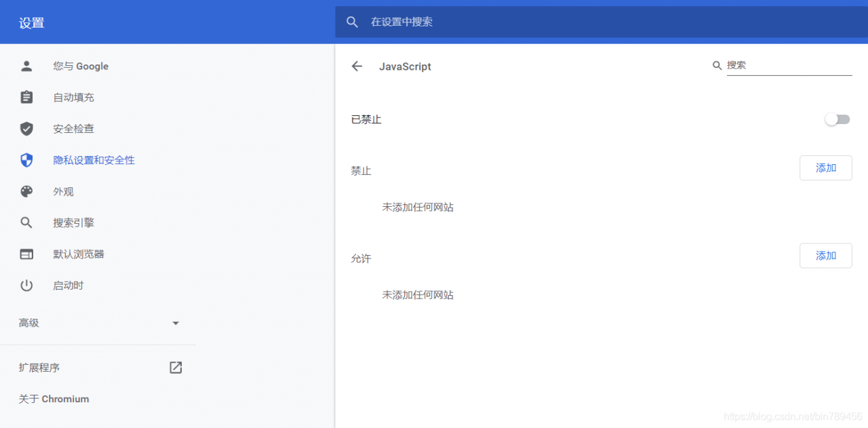868x428 pixels.
Task: Select the clipboard icon for 自动填充
Action: click(x=26, y=97)
